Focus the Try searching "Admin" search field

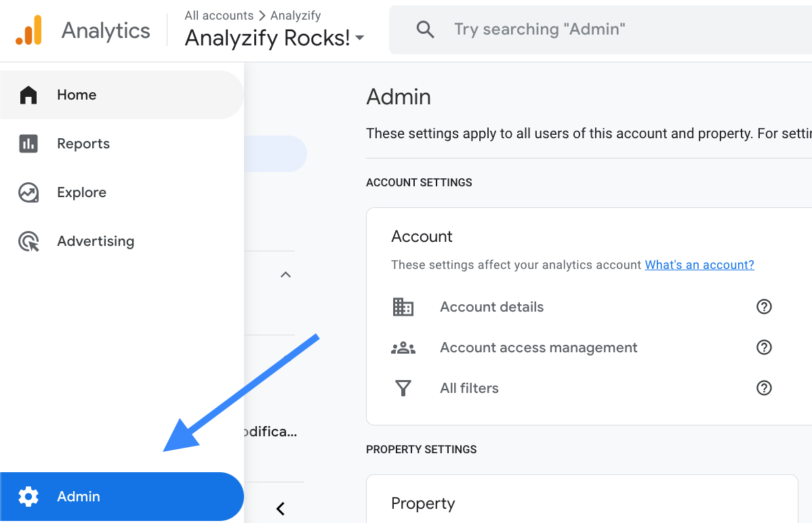click(x=601, y=30)
